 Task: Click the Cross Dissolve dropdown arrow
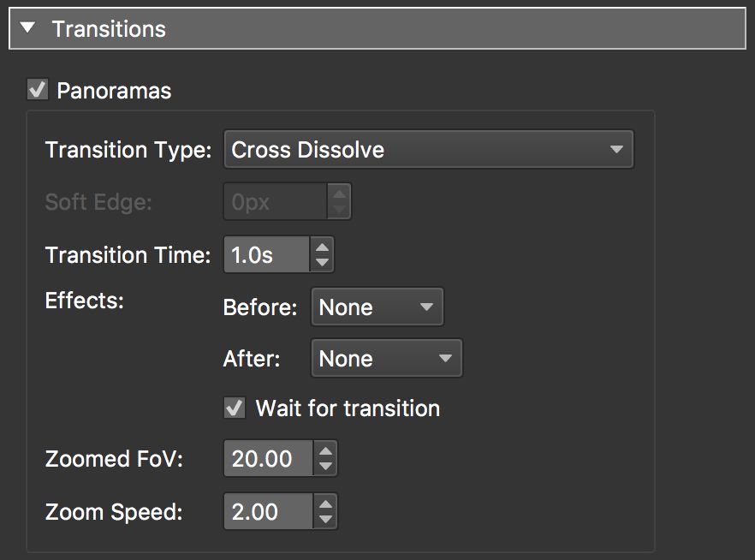click(616, 149)
